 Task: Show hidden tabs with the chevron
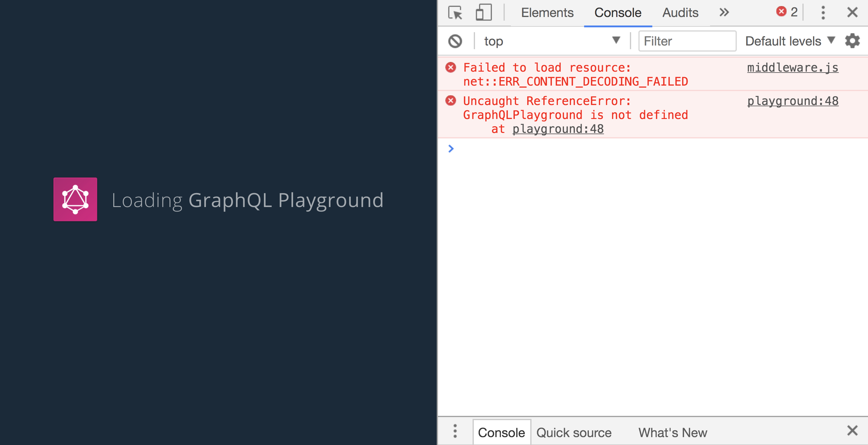[x=723, y=12]
